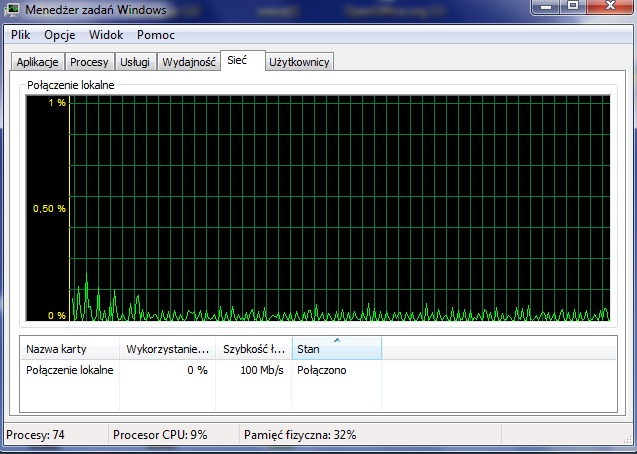Screen dimensions: 637x454
Task: Switch to the Procesy tab
Action: (89, 62)
